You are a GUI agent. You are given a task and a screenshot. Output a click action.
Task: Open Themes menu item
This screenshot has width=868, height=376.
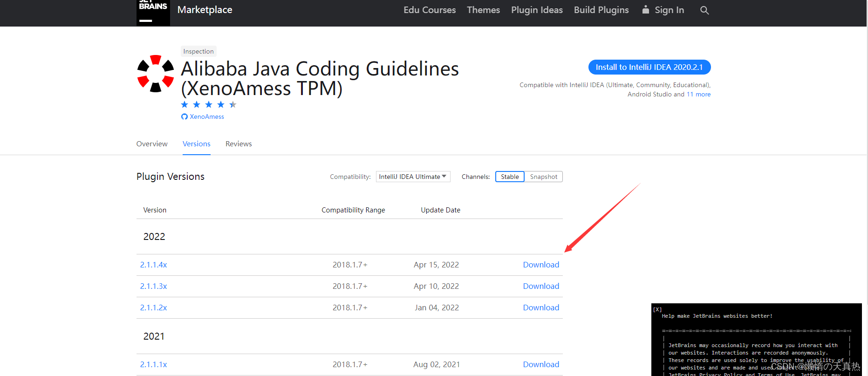[483, 10]
